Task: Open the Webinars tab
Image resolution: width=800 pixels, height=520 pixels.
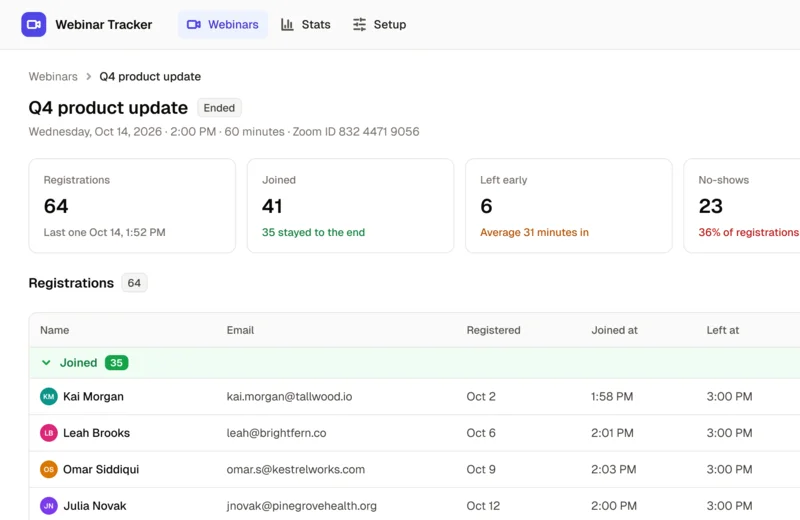Action: [223, 24]
